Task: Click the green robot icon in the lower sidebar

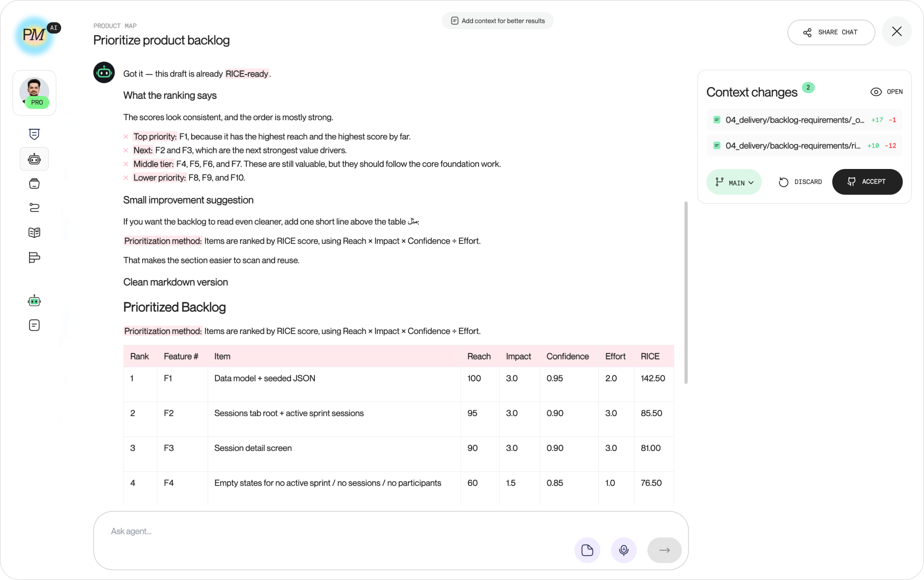Action: [34, 301]
